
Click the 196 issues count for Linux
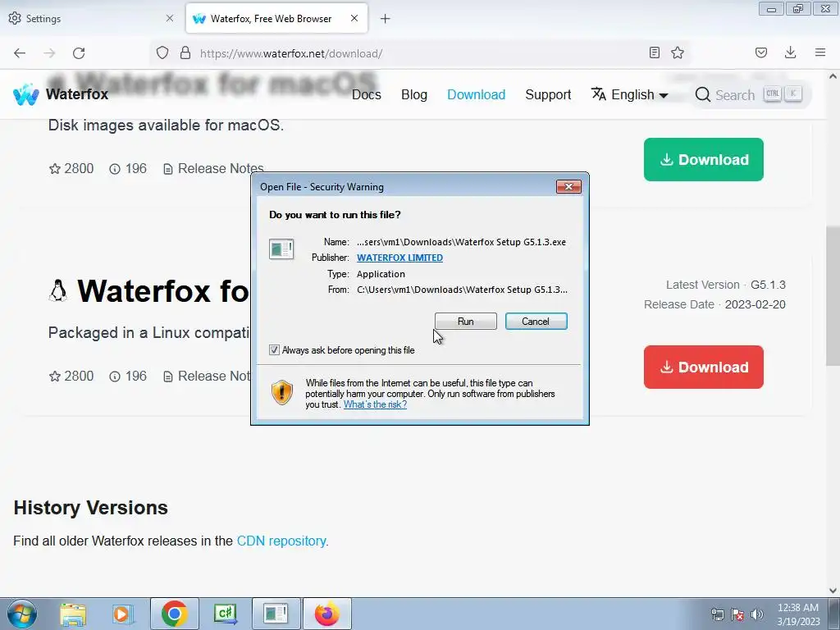point(128,376)
